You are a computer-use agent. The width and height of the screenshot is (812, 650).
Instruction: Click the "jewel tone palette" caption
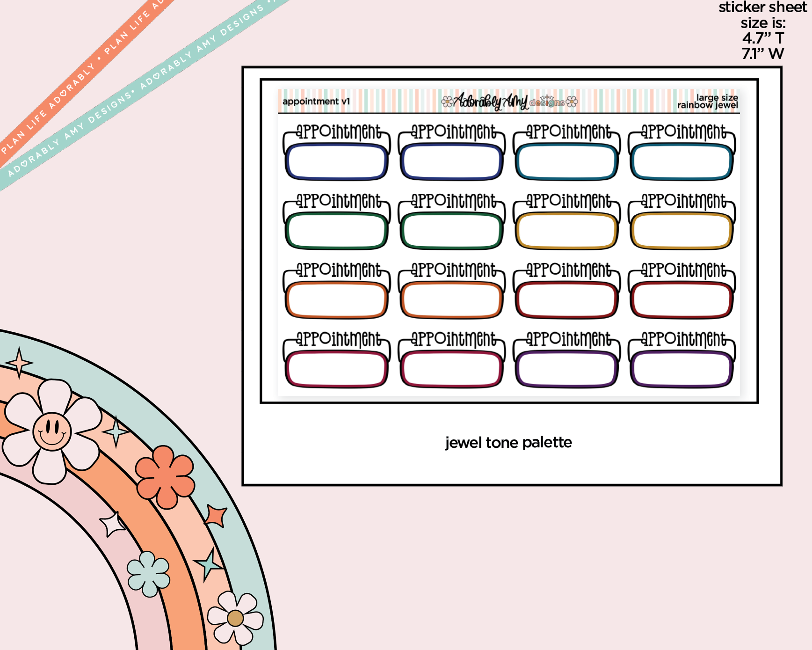508,442
